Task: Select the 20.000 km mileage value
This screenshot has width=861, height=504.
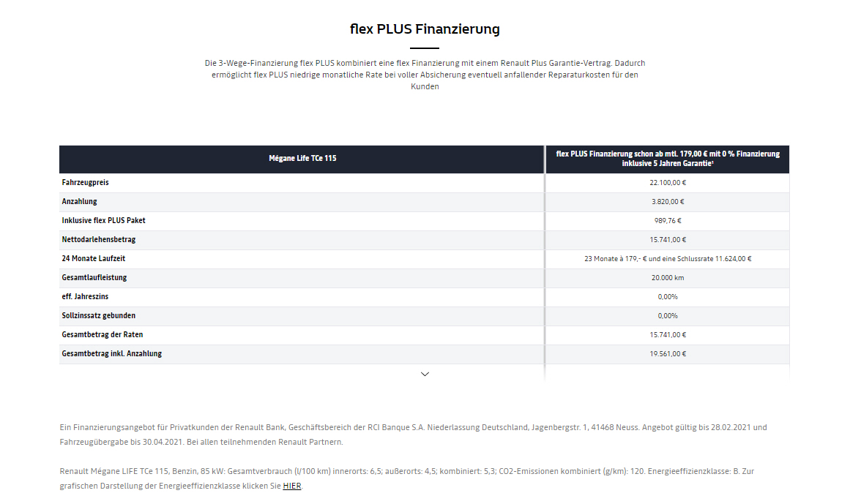Action: point(668,277)
